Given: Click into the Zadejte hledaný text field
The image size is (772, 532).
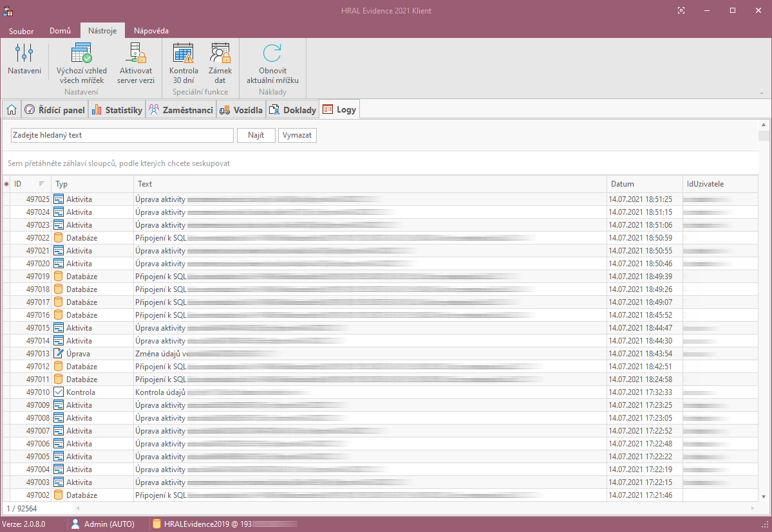Looking at the screenshot, I should click(x=122, y=135).
